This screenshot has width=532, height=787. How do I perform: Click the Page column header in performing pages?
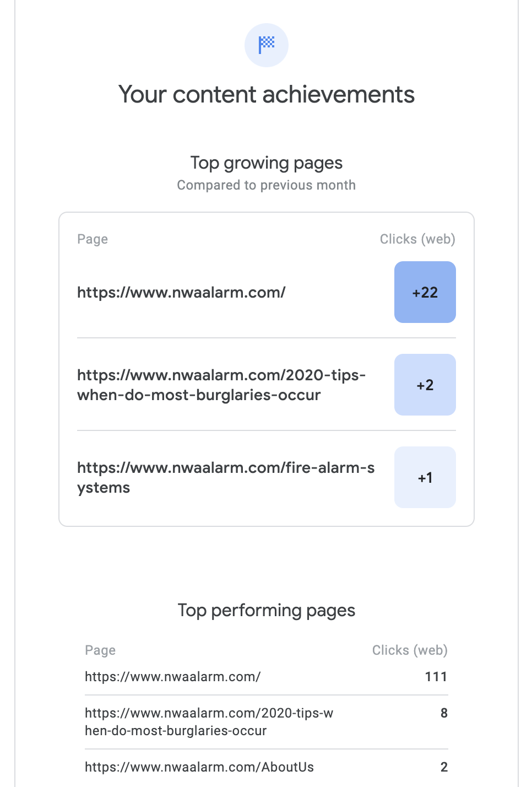[100, 650]
